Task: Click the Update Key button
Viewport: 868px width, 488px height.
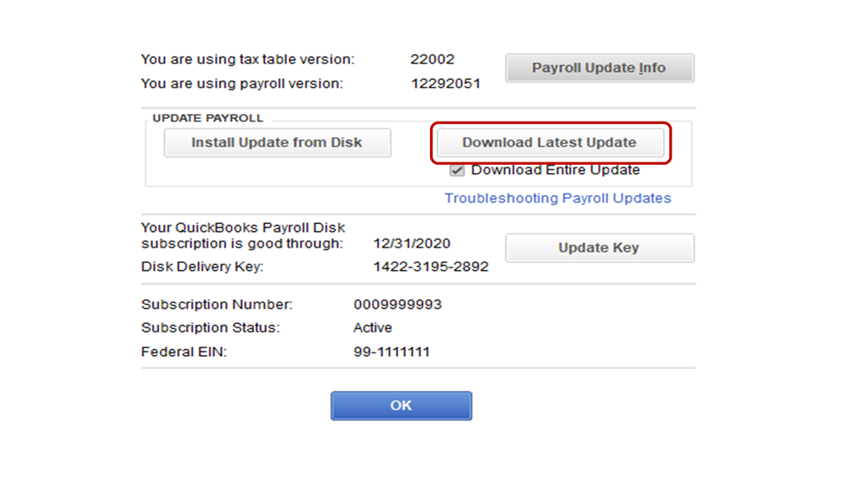Action: coord(599,247)
